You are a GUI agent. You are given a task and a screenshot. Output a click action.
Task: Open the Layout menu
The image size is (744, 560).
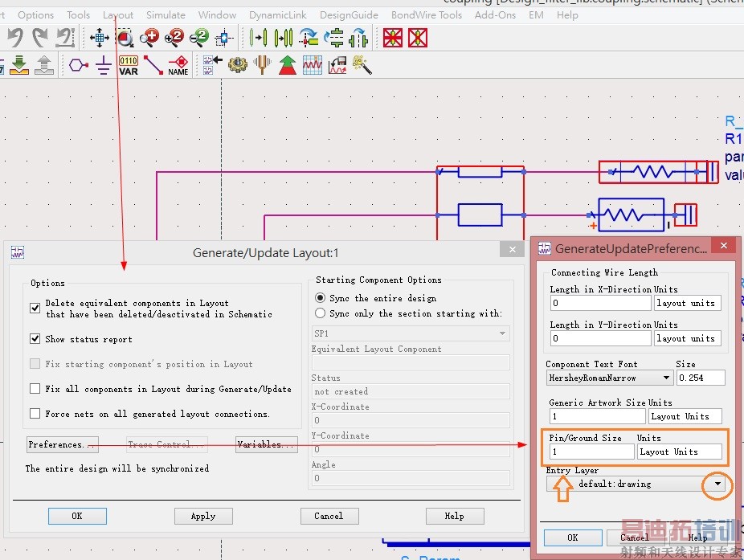click(x=117, y=15)
